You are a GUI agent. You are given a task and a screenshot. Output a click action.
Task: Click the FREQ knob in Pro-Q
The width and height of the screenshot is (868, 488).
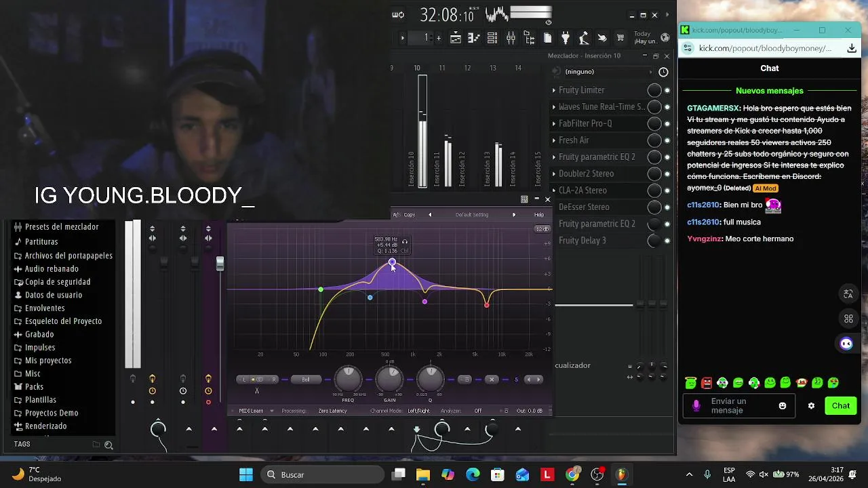click(x=349, y=380)
